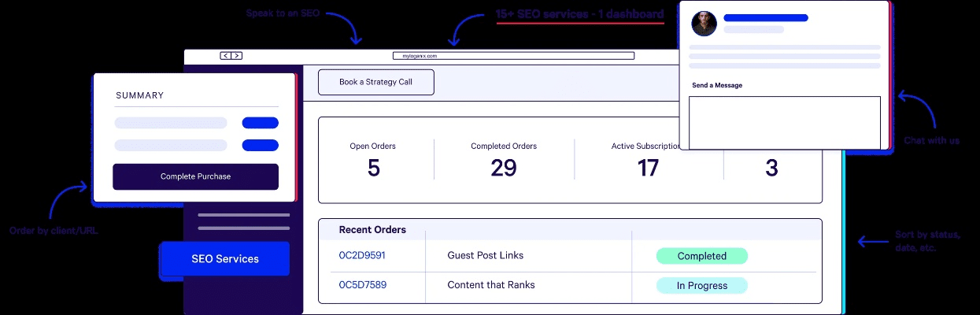This screenshot has width=980, height=315.
Task: Click the Send a Message text box
Action: tap(784, 122)
